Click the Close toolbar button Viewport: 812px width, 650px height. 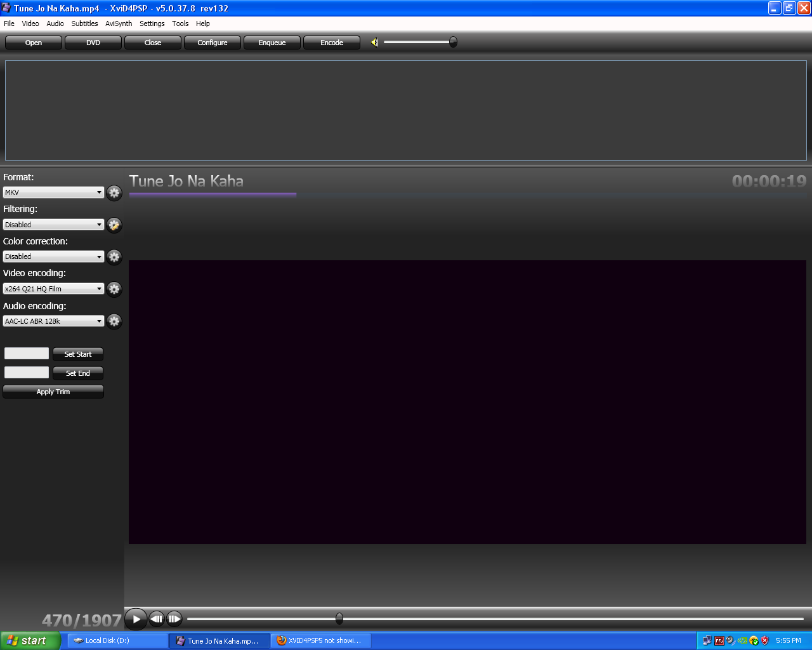click(x=153, y=43)
